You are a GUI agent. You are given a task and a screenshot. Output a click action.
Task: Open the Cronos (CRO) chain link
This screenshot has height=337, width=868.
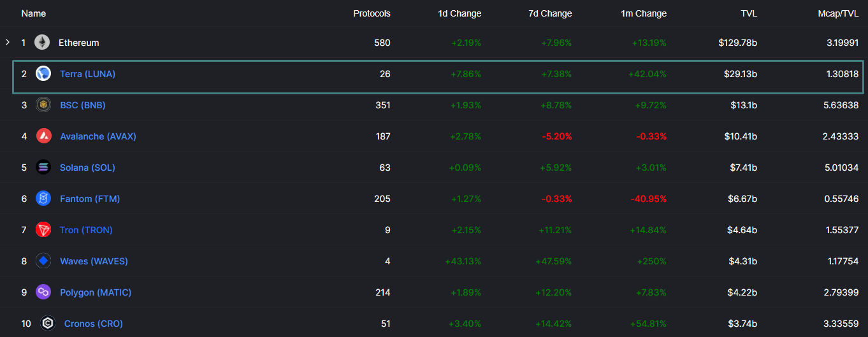point(94,324)
